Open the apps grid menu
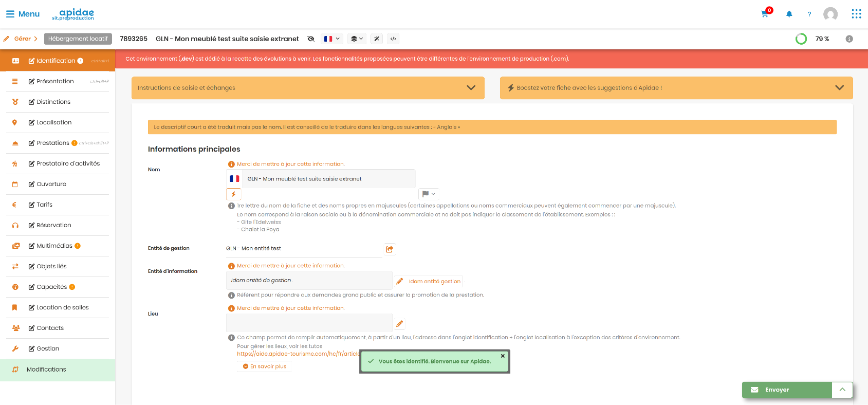This screenshot has width=868, height=405. [x=856, y=14]
